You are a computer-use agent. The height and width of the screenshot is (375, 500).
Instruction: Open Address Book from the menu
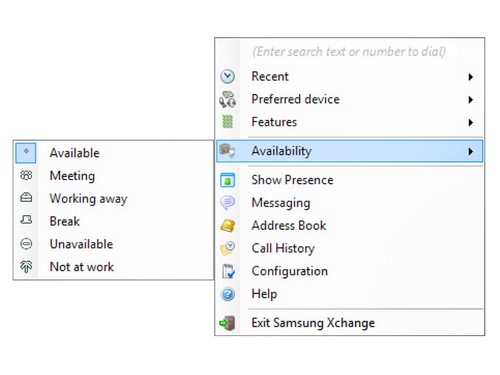[349, 225]
